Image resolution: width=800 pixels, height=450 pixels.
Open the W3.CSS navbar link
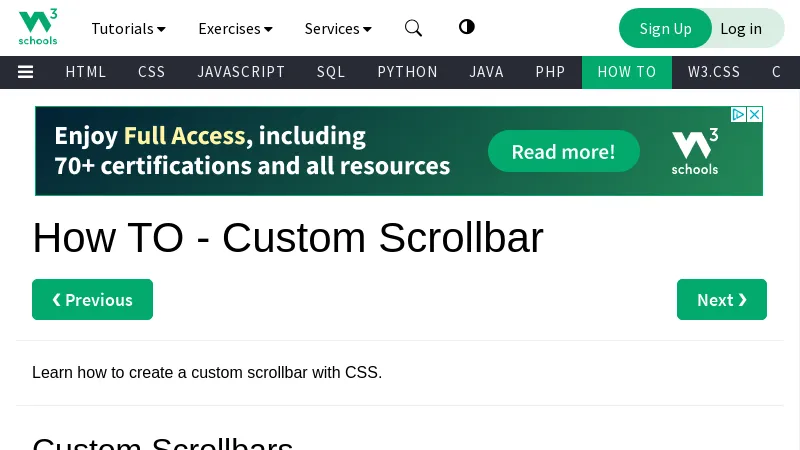[714, 72]
